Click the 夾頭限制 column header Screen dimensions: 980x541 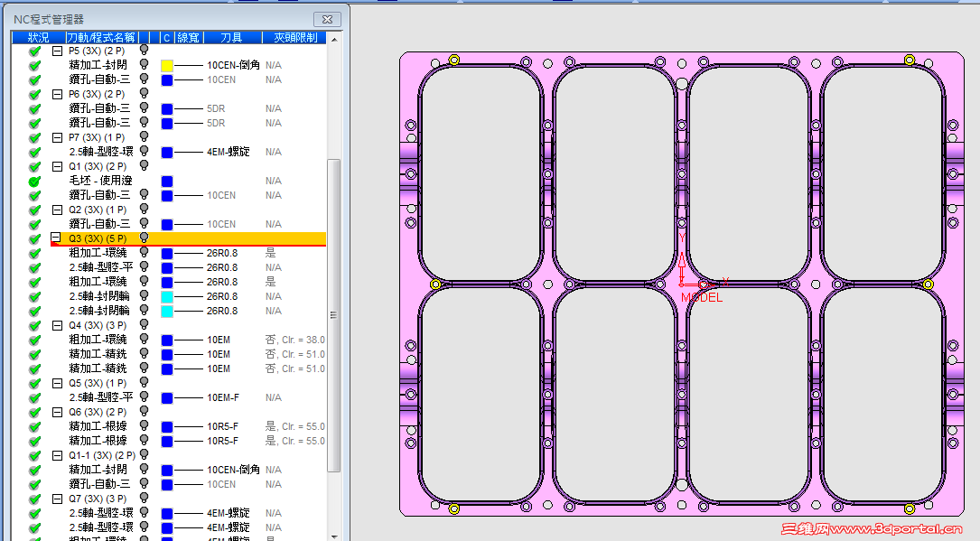pyautogui.click(x=295, y=38)
